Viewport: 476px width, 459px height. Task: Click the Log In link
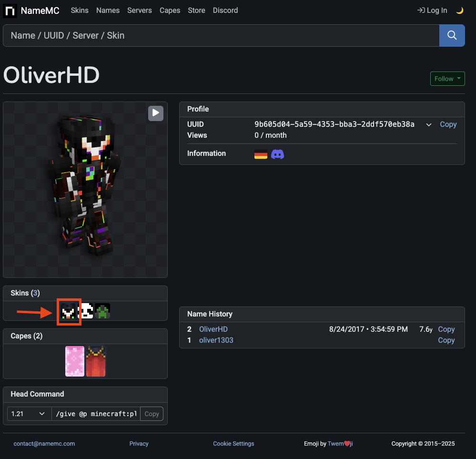click(432, 10)
